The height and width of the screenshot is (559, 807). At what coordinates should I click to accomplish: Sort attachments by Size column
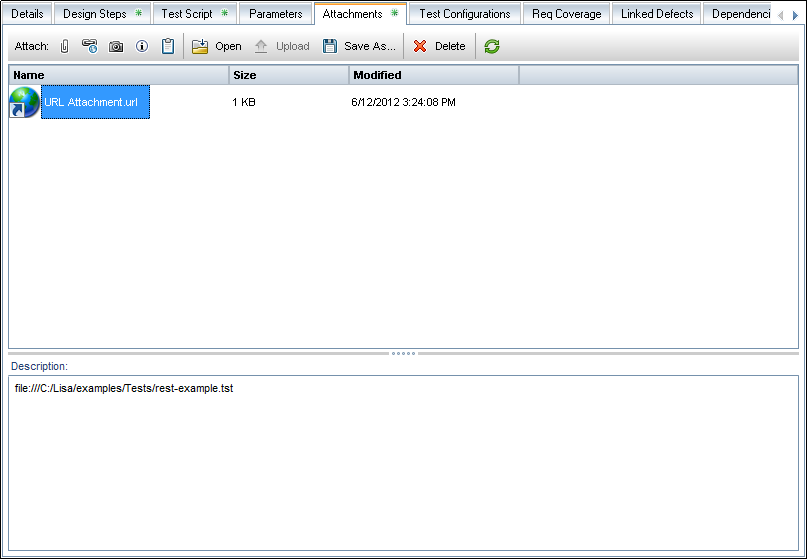(289, 75)
